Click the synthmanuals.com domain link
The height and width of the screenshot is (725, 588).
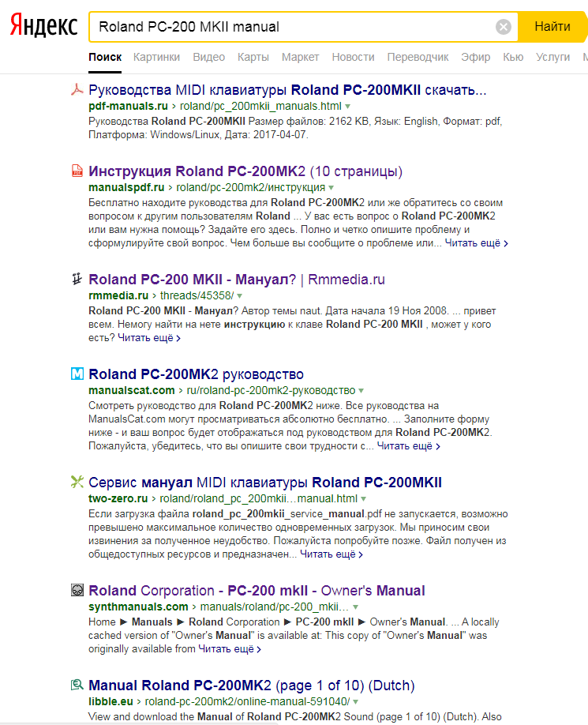pos(138,607)
